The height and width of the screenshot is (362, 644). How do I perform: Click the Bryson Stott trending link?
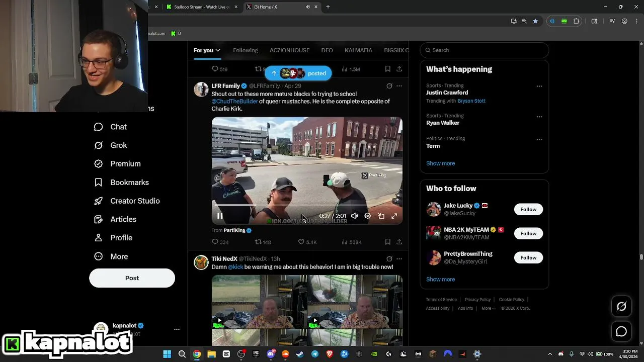pyautogui.click(x=471, y=101)
